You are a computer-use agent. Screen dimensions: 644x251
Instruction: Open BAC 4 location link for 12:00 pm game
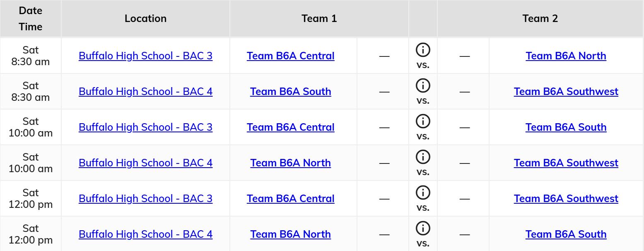pos(145,234)
